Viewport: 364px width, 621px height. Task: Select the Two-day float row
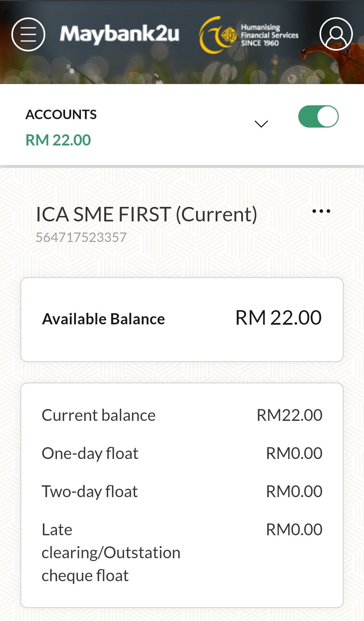click(x=182, y=491)
